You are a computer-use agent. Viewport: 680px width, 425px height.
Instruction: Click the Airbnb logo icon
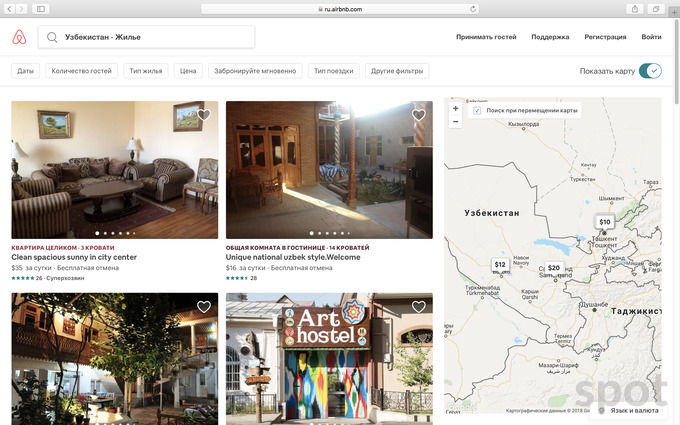click(x=18, y=37)
